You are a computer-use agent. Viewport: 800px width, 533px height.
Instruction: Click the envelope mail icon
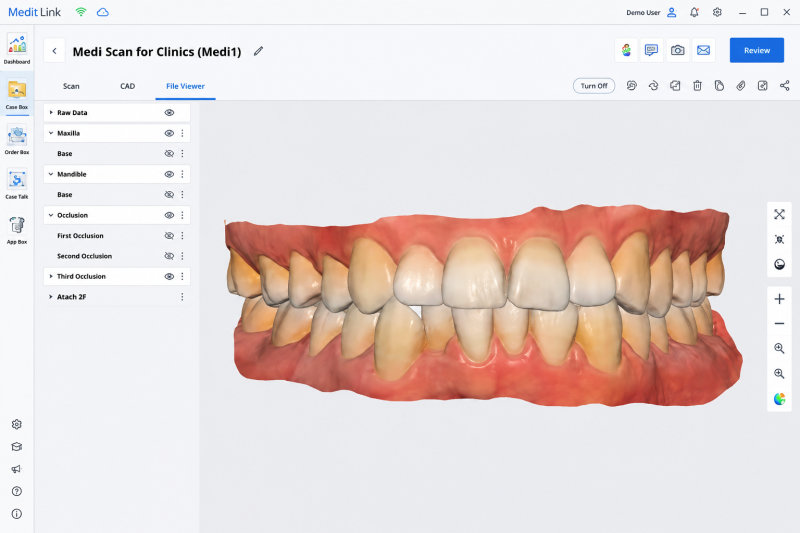(704, 50)
